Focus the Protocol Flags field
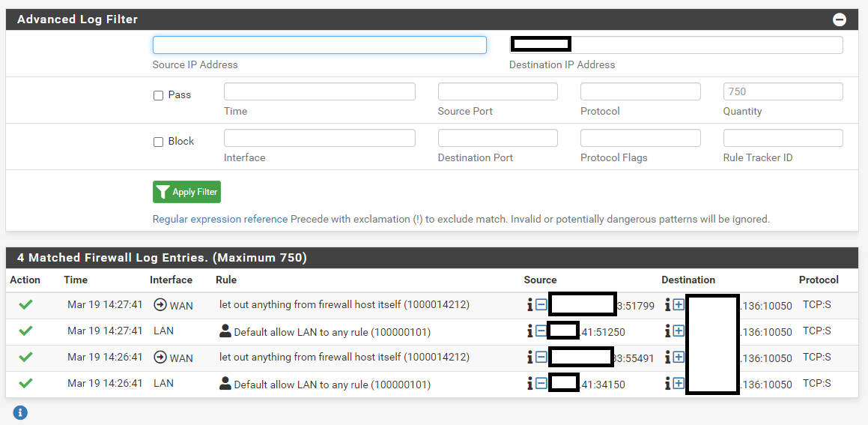 640,138
